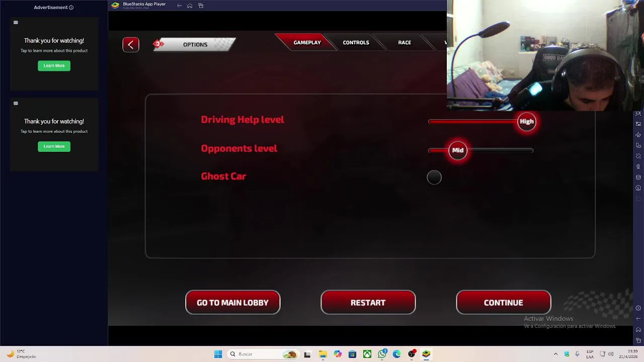Click the BlueStacks taskbar icon
644x362 pixels.
click(426, 354)
